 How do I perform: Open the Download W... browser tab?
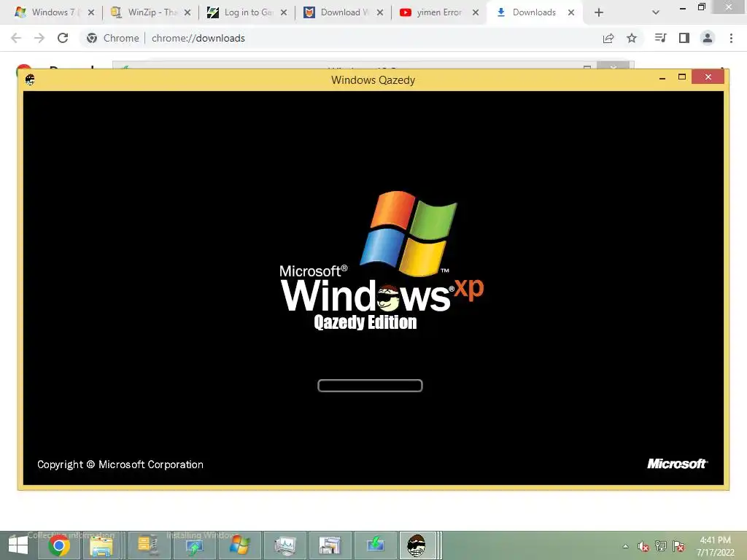point(343,12)
